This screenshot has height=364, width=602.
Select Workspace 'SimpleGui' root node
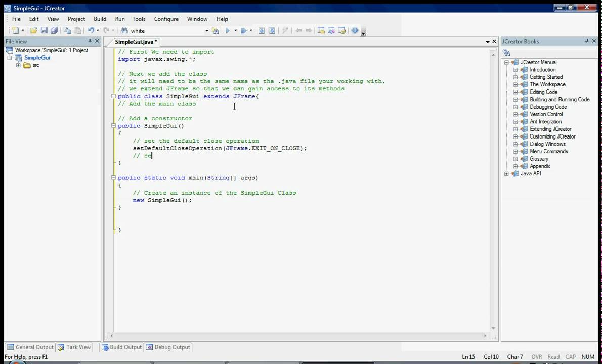point(51,50)
